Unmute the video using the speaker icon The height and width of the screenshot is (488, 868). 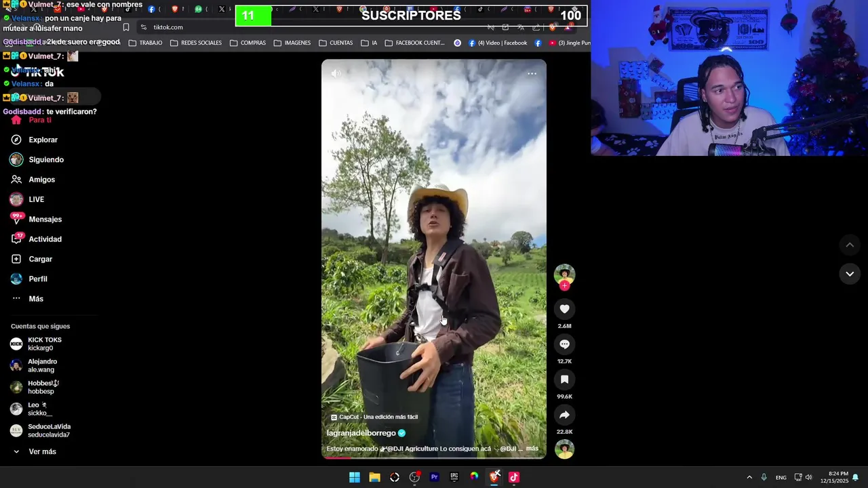[x=336, y=73]
